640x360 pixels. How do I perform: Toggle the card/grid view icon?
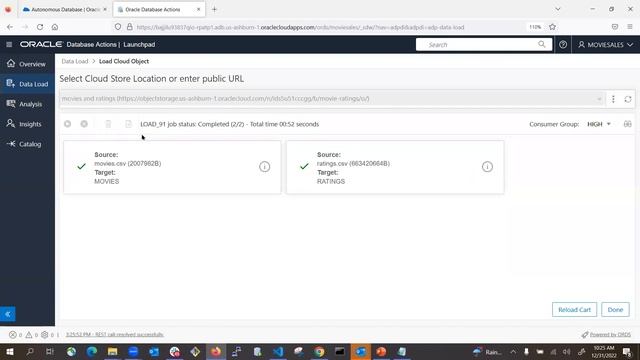pos(628,124)
